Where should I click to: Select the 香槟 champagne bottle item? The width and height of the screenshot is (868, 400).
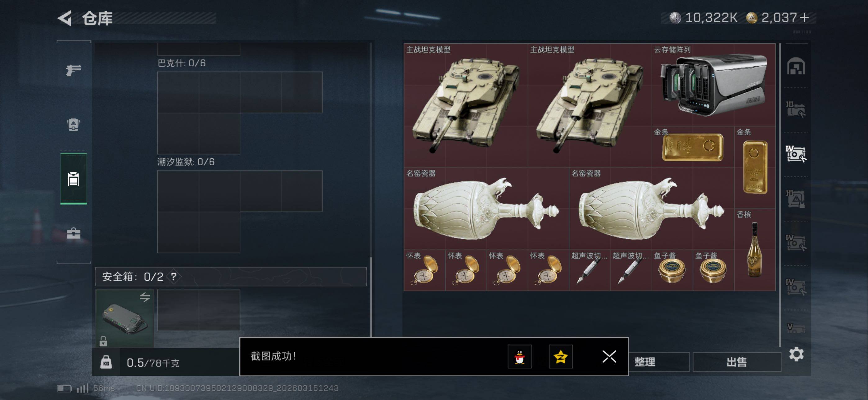(x=755, y=250)
